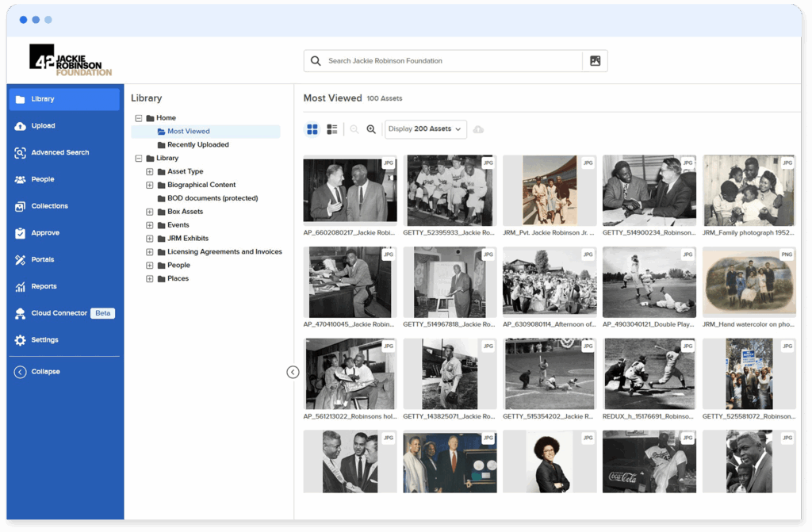Open the Display 200 Assets dropdown
The height and width of the screenshot is (532, 812).
[x=425, y=129]
